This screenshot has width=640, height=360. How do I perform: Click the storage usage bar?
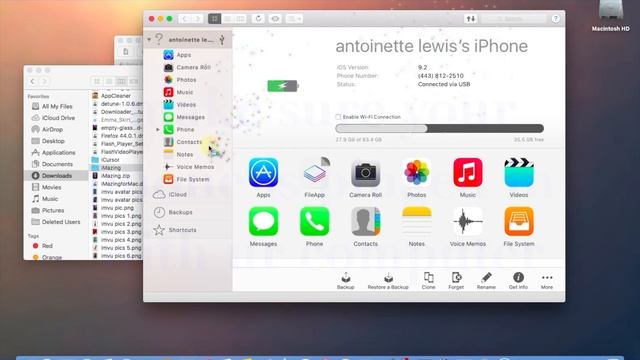[440, 129]
